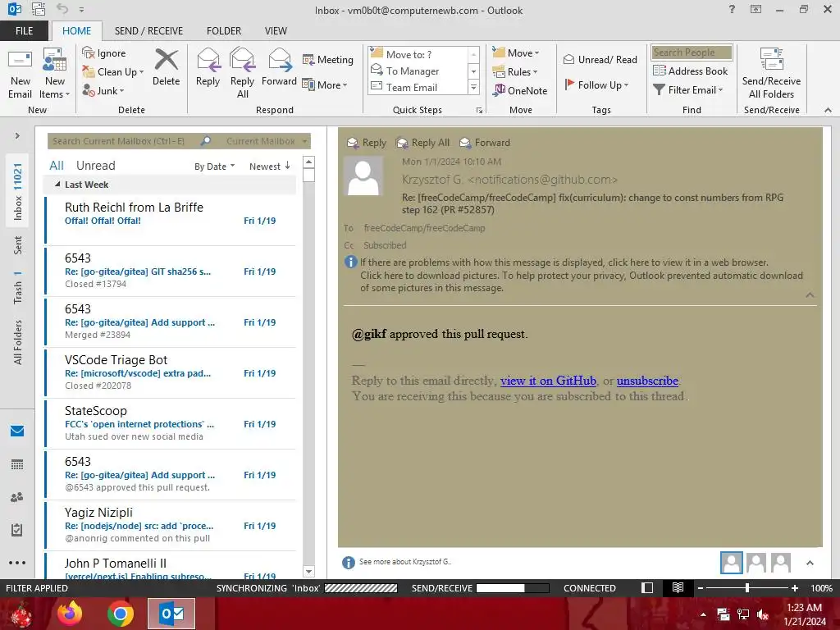
Task: Collapse the people pane chevron
Action: tap(810, 563)
